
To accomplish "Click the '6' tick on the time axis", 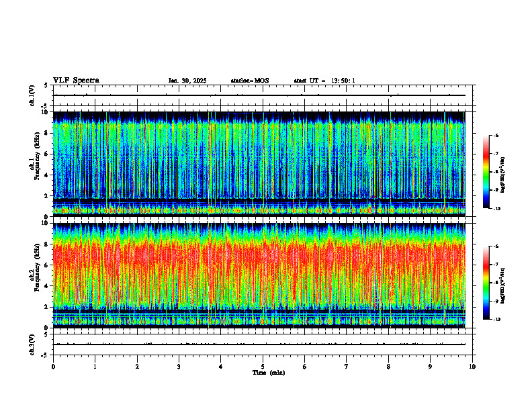I will click(x=305, y=367).
